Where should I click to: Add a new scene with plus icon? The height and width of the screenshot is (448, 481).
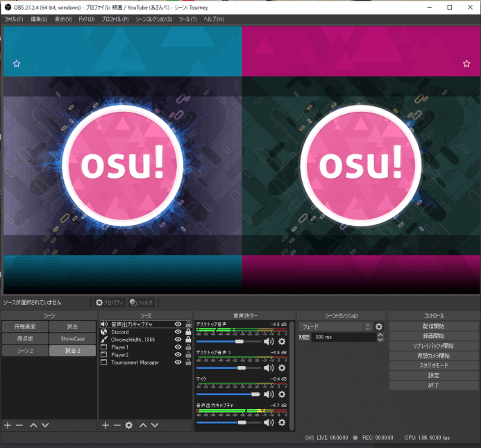(x=8, y=425)
